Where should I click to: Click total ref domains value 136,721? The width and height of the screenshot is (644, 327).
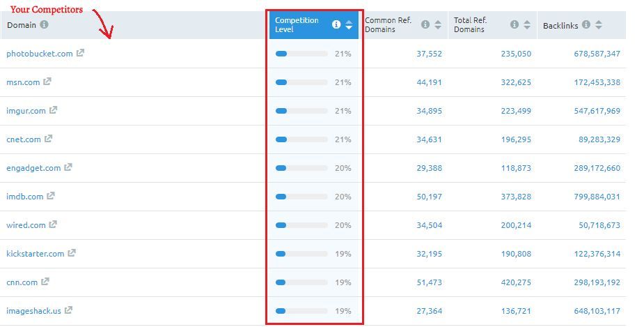click(x=516, y=311)
